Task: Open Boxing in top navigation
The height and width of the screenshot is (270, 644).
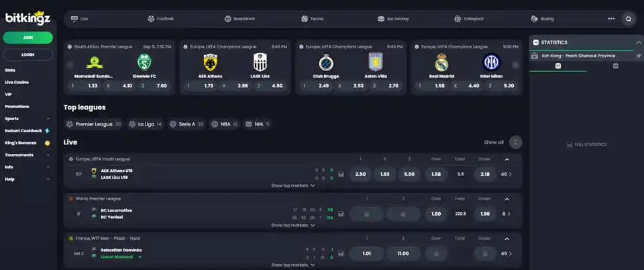Action: pos(542,19)
